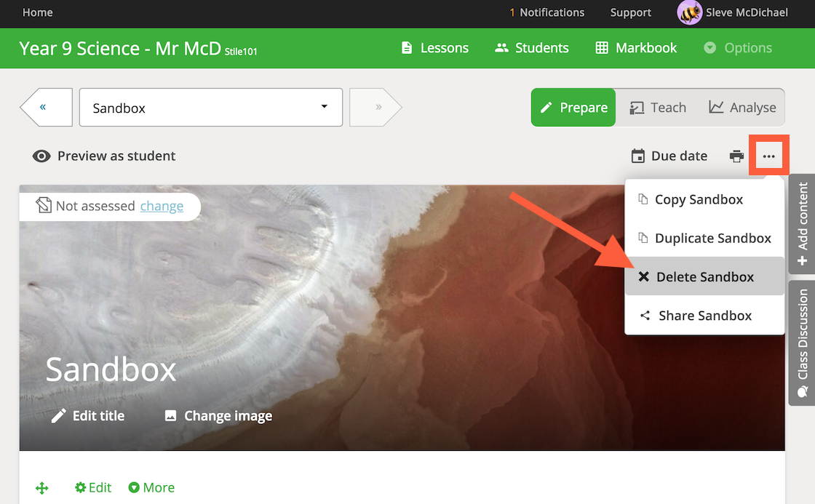Screen dimensions: 815x504
Task: Open the Sandbox lesson dropdown
Action: 210,108
